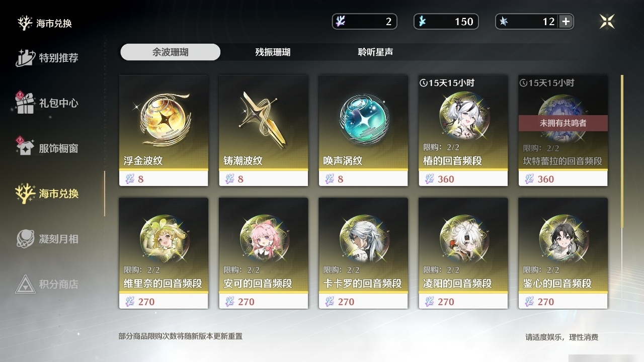
Task: Click the item list scrollbar
Action: [x=622, y=151]
